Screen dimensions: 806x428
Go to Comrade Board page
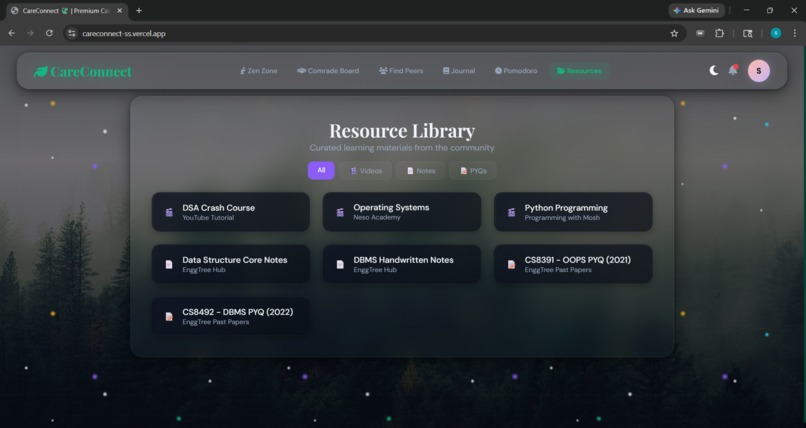[x=328, y=71]
